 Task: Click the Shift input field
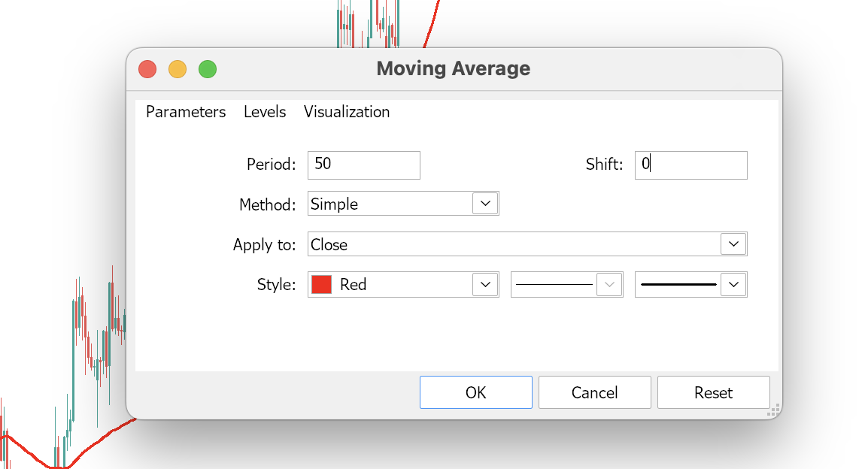tap(690, 165)
